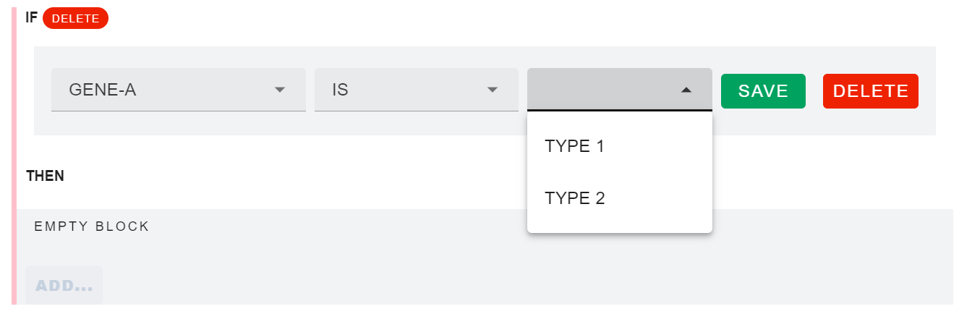980x322 pixels.
Task: Choose the TYPE 2 option
Action: pos(574,198)
